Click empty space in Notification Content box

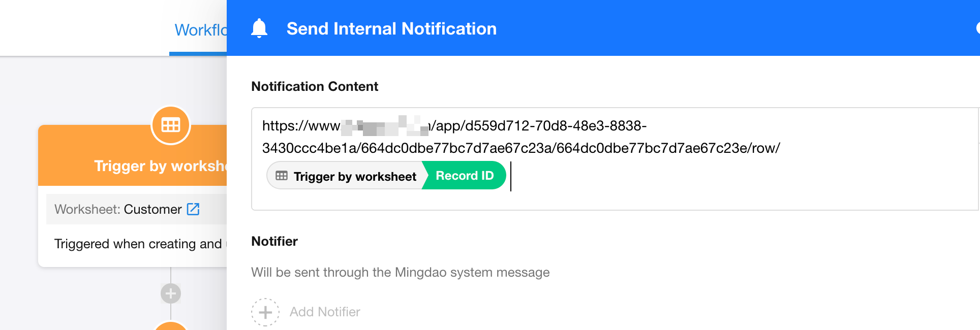coord(712,188)
